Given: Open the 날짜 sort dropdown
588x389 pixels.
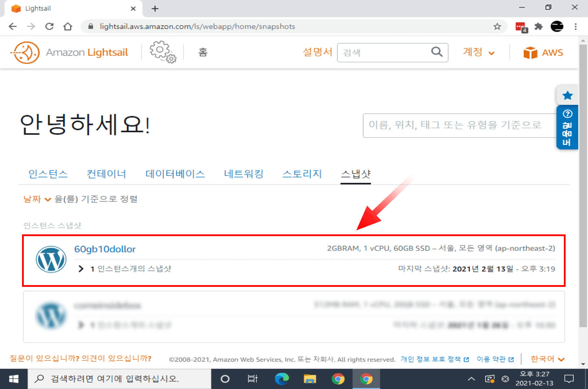Looking at the screenshot, I should click(x=37, y=199).
